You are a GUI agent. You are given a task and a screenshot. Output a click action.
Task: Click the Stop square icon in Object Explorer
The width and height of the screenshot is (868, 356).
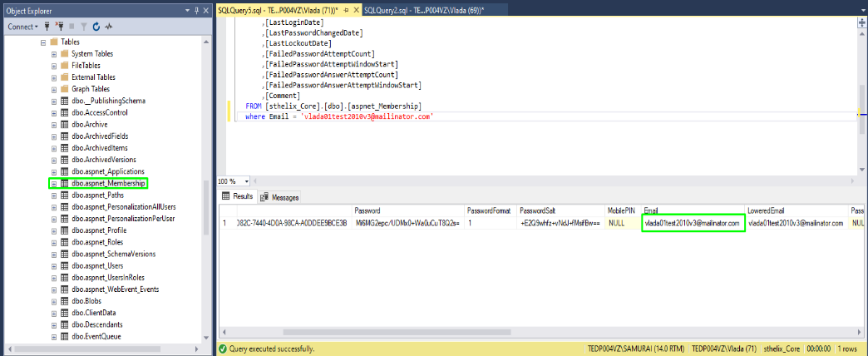coord(72,26)
